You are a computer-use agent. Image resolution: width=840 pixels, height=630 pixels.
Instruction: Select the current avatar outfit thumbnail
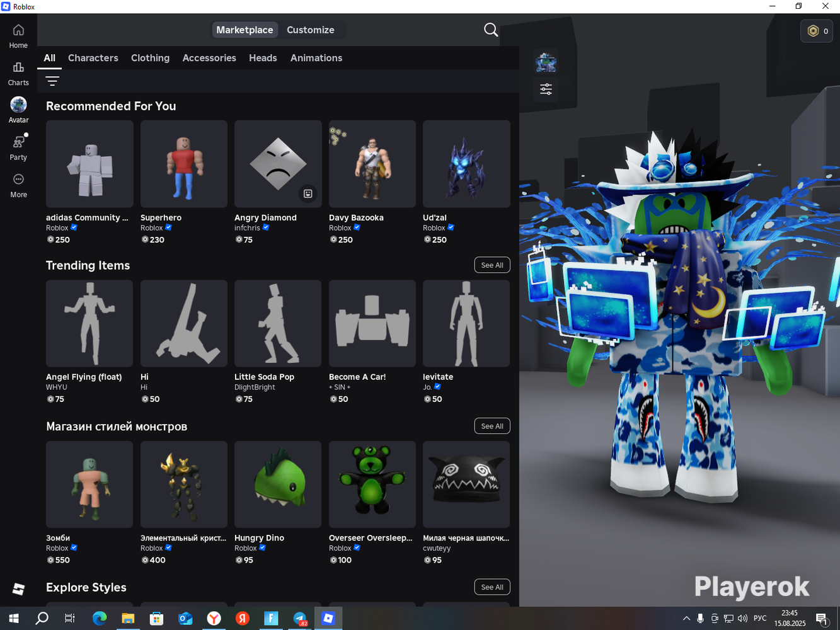click(x=546, y=63)
